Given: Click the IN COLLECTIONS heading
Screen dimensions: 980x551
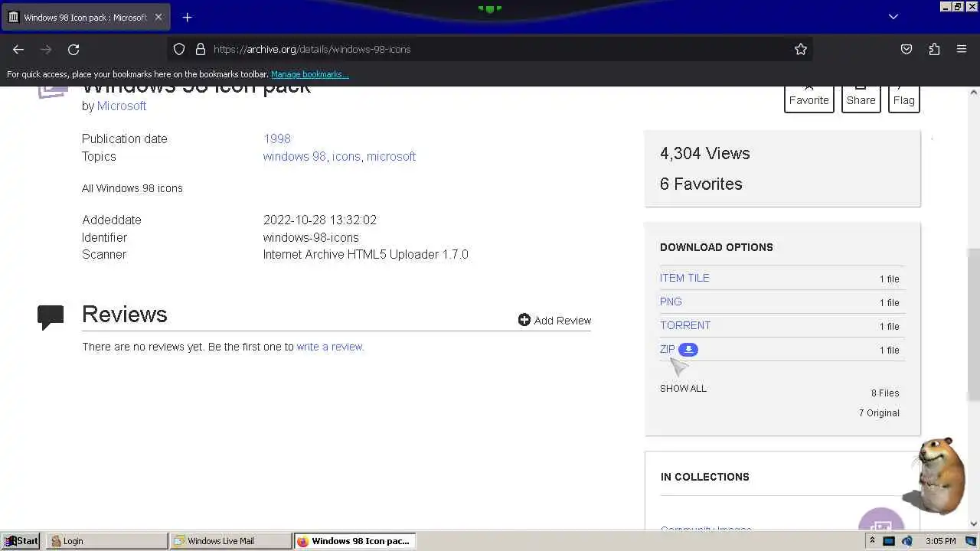Looking at the screenshot, I should (x=705, y=477).
